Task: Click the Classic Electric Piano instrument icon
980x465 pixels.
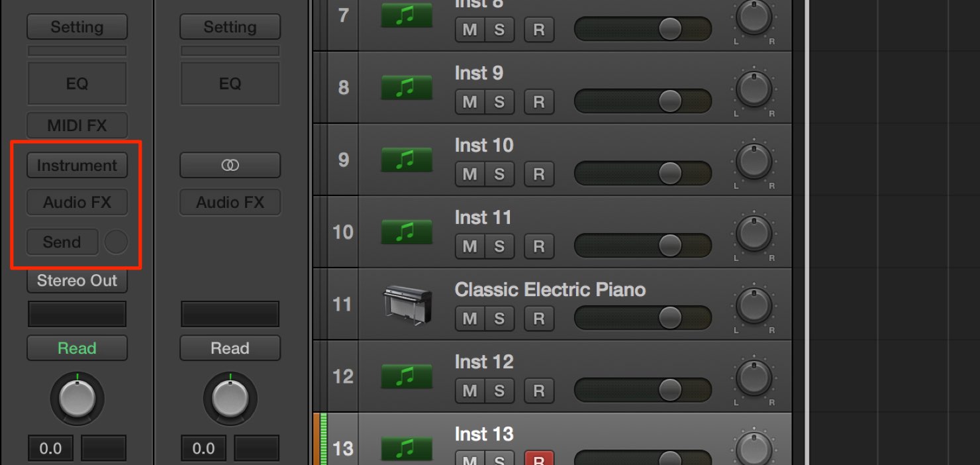Action: (407, 305)
